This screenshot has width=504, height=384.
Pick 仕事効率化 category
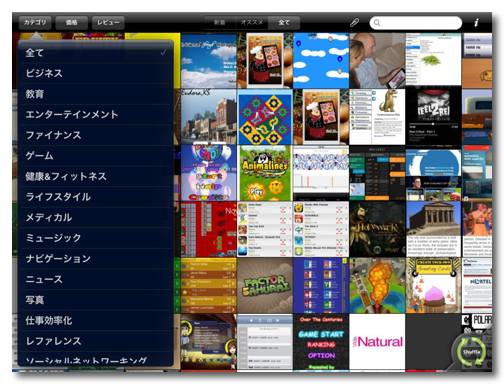96,321
